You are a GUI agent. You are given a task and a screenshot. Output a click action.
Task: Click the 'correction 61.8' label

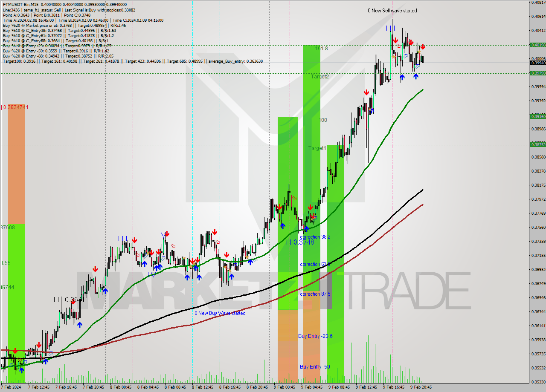[x=315, y=264]
